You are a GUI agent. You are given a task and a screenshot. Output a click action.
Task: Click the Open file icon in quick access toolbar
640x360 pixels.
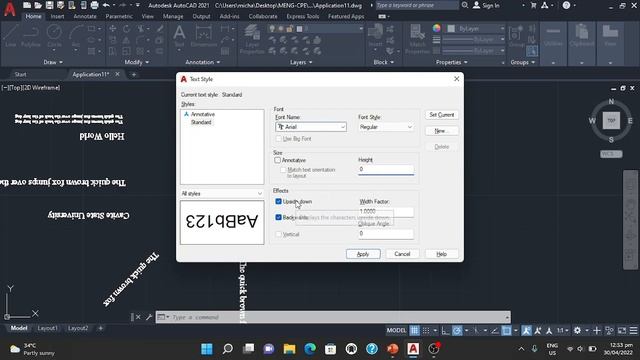[x=38, y=5]
